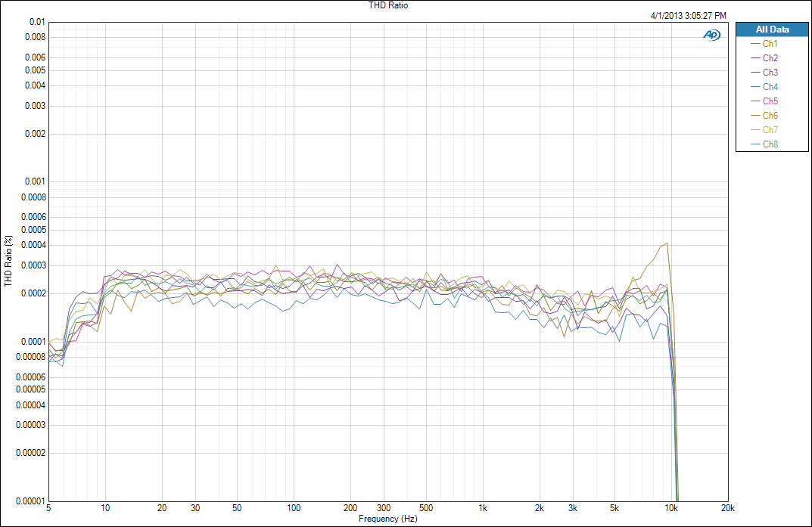Select Ch6 in the legend
Screen dimensions: 812x527
tap(764, 116)
